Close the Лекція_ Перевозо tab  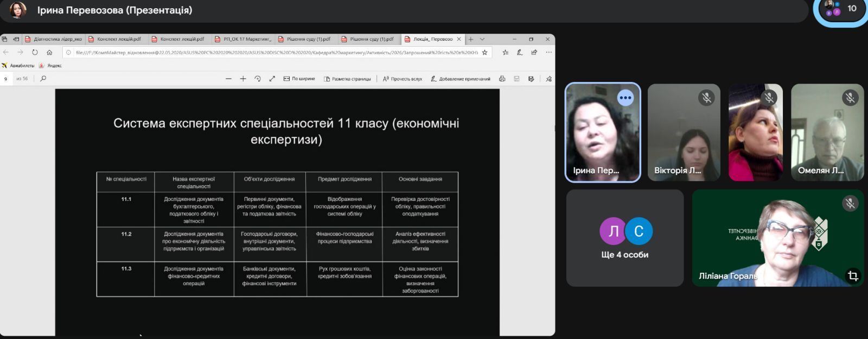[x=459, y=39]
